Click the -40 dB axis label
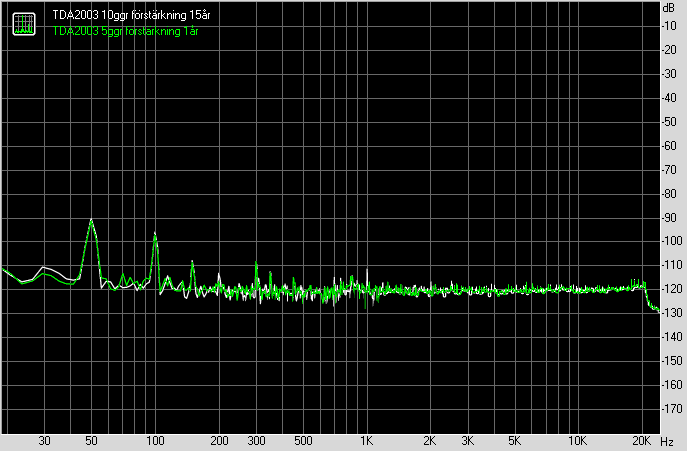 (x=669, y=97)
